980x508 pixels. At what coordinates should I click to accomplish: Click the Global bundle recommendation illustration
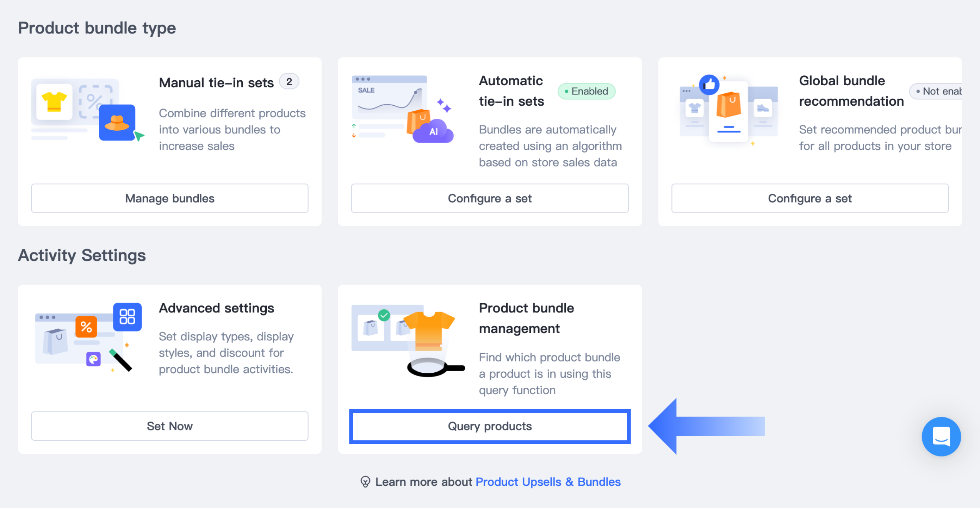[728, 110]
